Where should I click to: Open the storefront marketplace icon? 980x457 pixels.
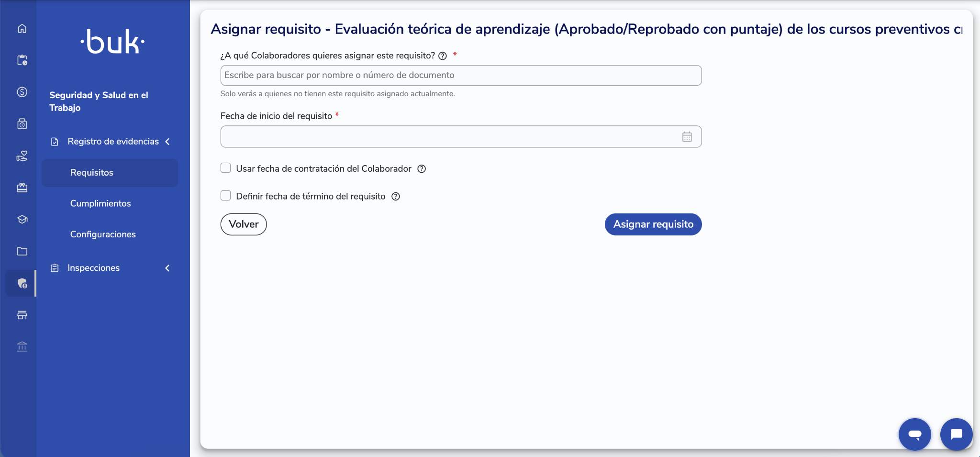(x=22, y=315)
